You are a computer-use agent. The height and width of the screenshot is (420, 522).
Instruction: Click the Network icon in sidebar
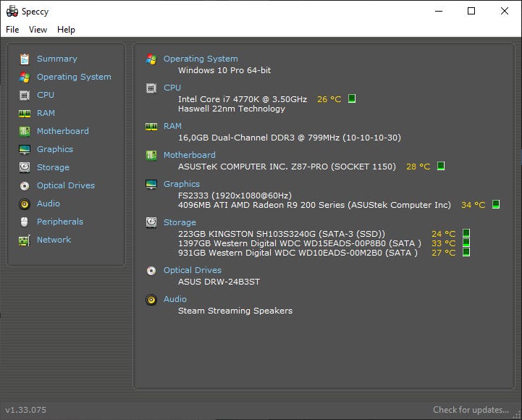(x=25, y=240)
